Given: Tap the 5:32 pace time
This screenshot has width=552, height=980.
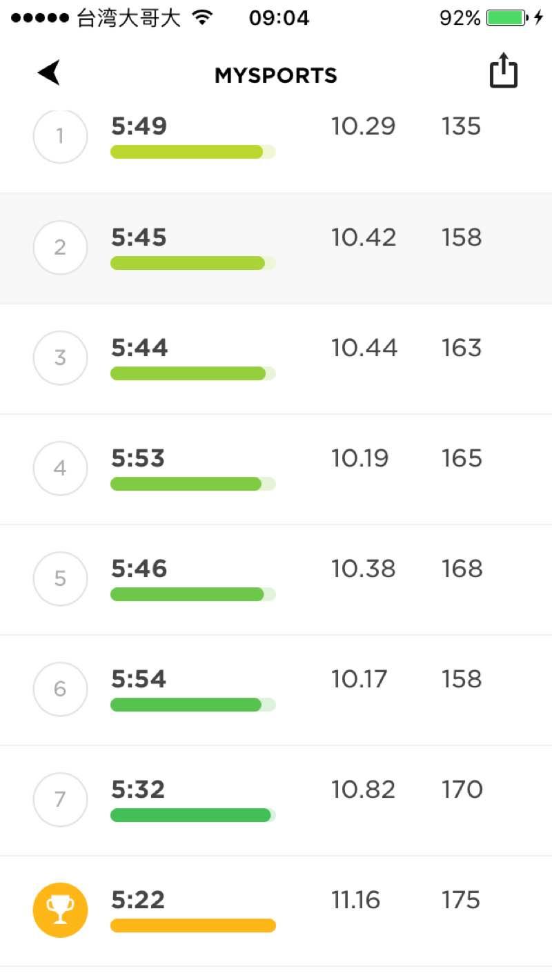Looking at the screenshot, I should [138, 790].
